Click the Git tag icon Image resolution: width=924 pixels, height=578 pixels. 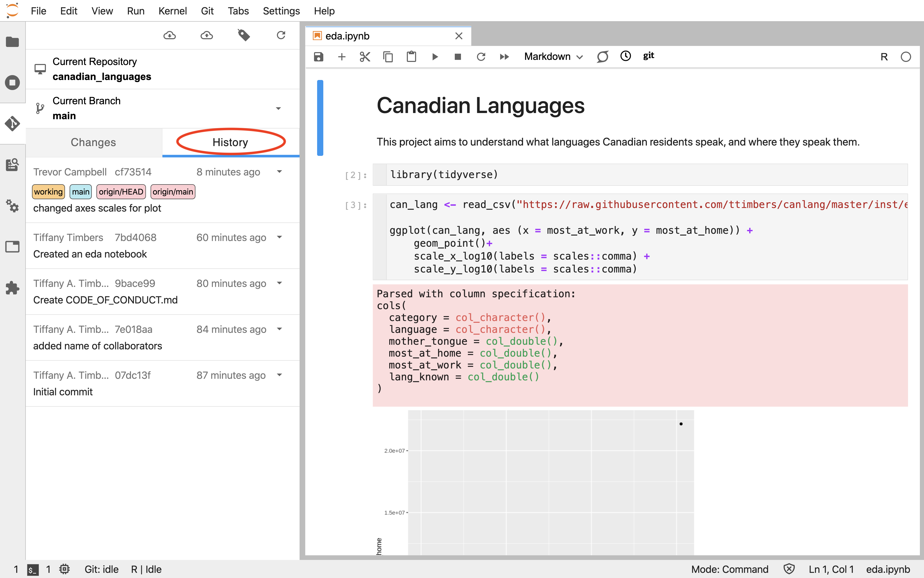point(244,36)
